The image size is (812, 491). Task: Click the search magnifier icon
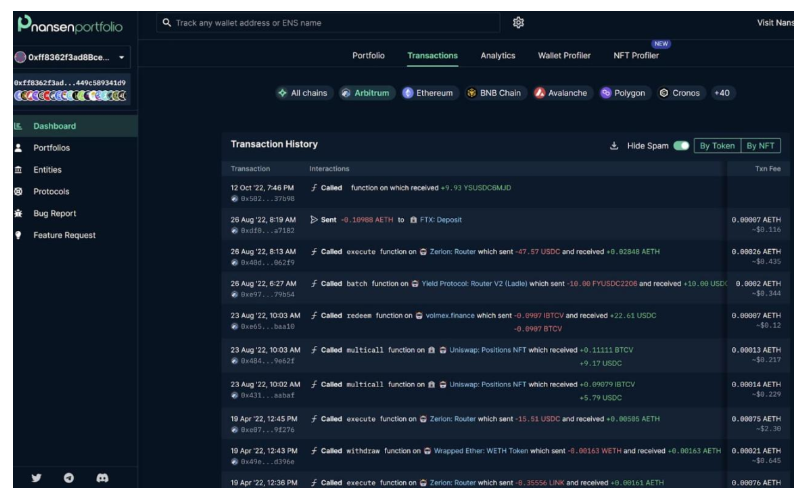tap(166, 23)
